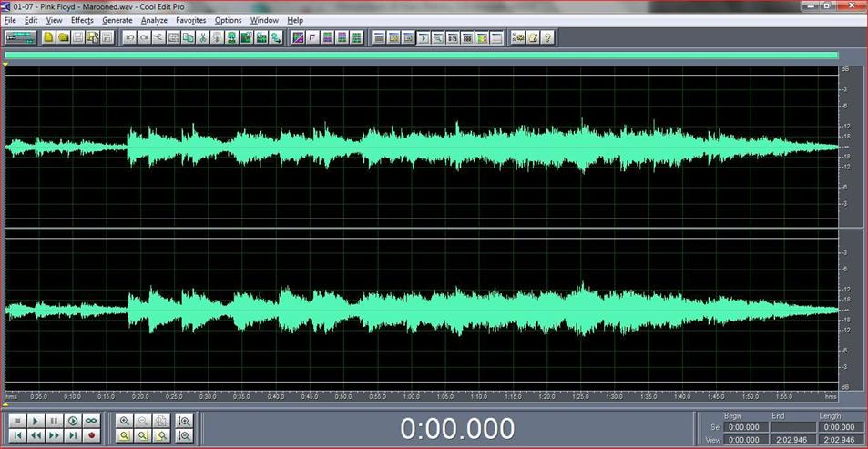The image size is (868, 449).
Task: Click the View Begin time field
Action: tap(746, 440)
